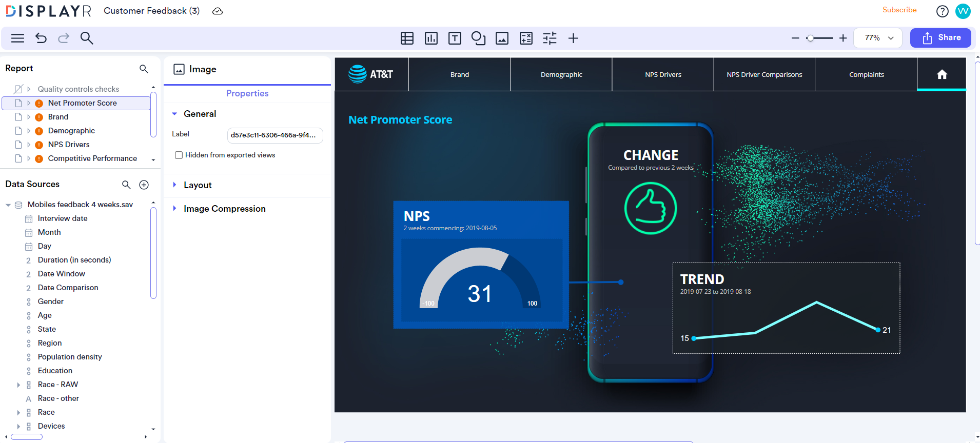Select the Properties tab

point(247,93)
